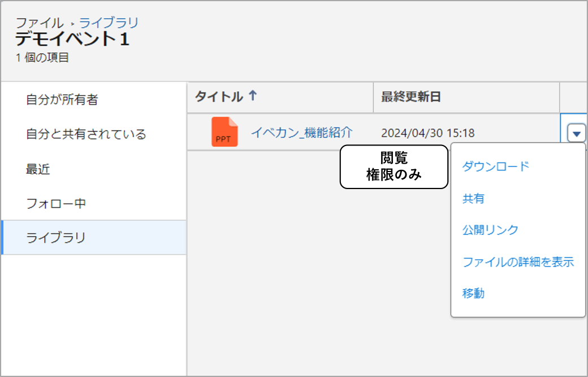Viewport: 588px width, 377px height.
Task: Click the 2024/04/30 15:18 date cell
Action: tap(427, 134)
